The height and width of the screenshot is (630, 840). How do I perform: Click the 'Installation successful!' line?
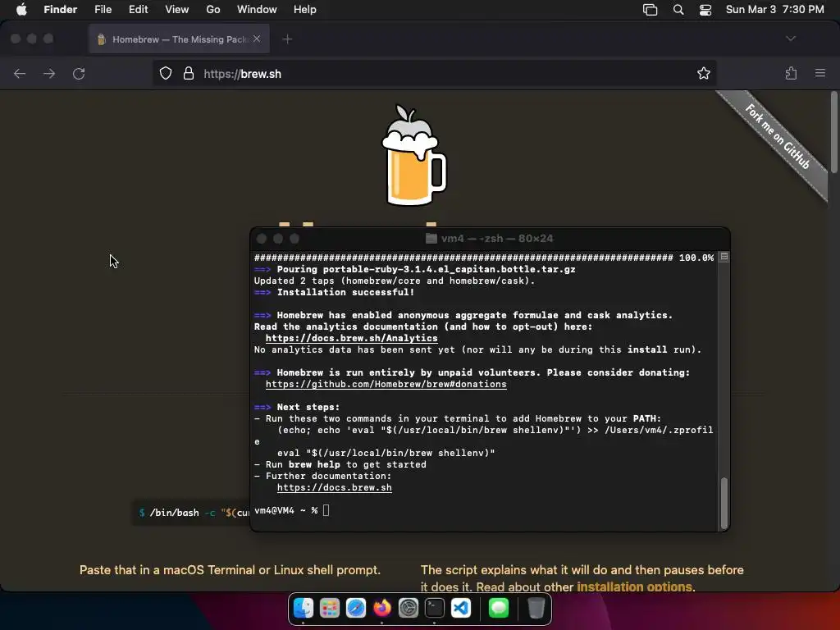coord(334,292)
